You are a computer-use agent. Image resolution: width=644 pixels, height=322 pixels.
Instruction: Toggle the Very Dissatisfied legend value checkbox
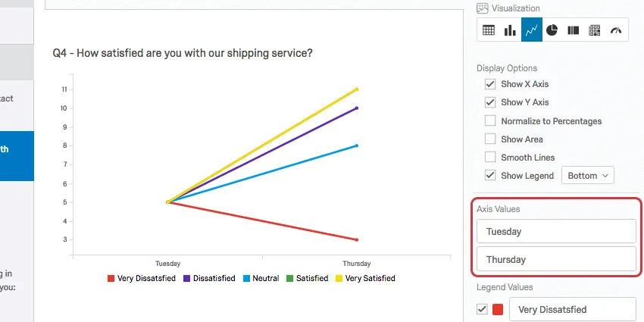point(482,309)
